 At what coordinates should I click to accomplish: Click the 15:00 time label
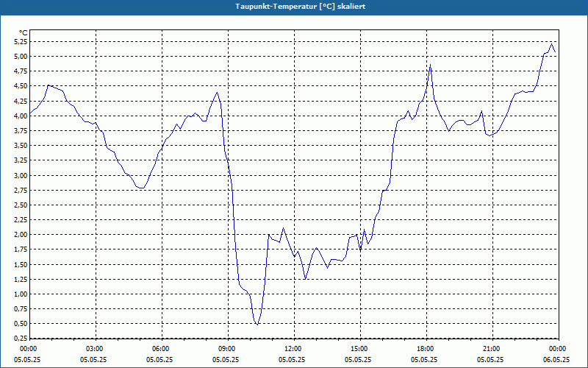pyautogui.click(x=361, y=349)
